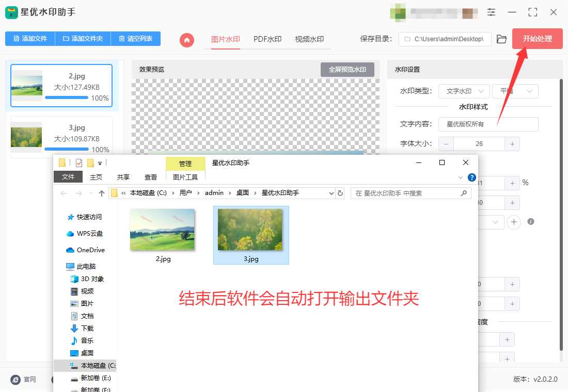Switch to the 图片水印 tab
The image size is (568, 392).
[x=225, y=39]
